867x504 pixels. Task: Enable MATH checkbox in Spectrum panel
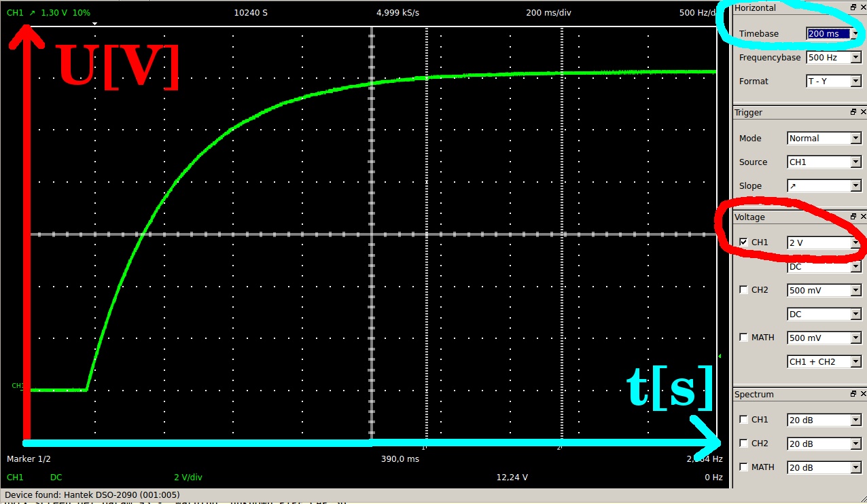(743, 467)
